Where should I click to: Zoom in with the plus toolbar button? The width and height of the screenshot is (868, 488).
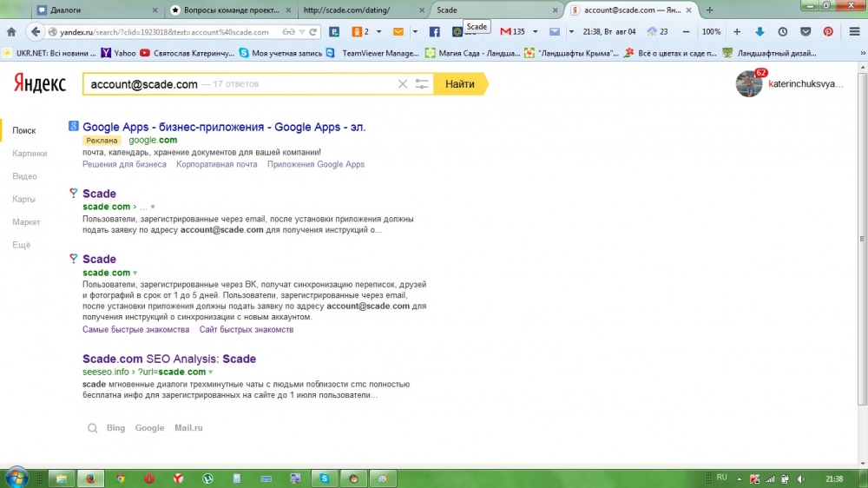pos(737,32)
